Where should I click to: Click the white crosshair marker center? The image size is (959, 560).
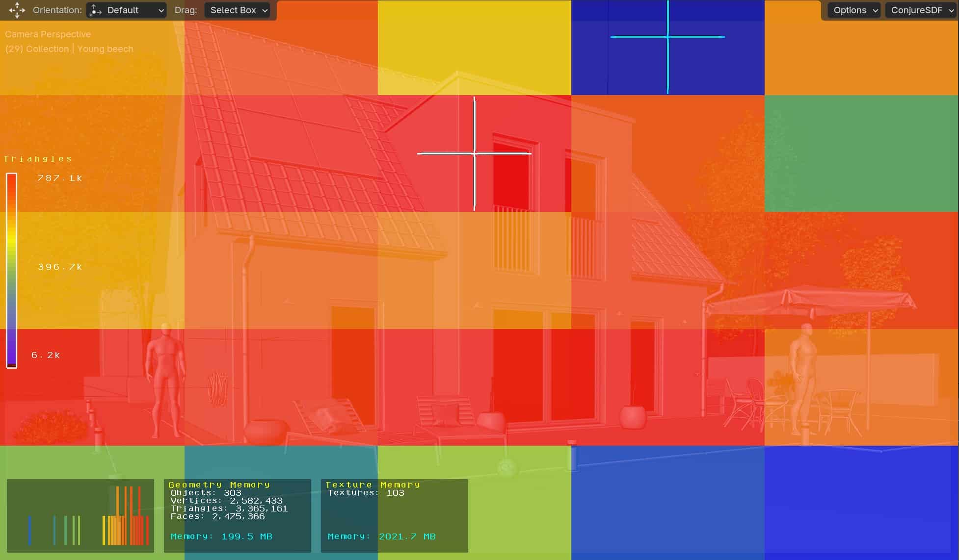tap(474, 153)
